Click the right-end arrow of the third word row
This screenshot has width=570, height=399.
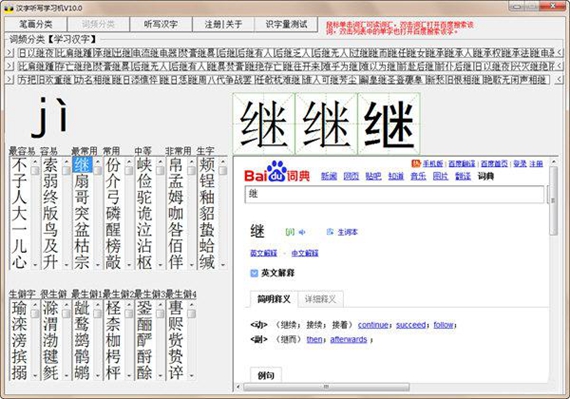[560, 79]
